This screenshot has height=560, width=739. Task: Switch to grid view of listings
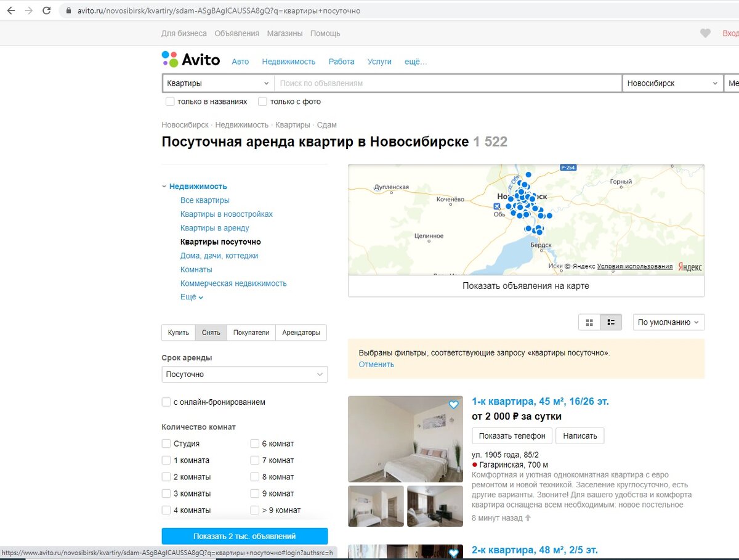point(589,322)
